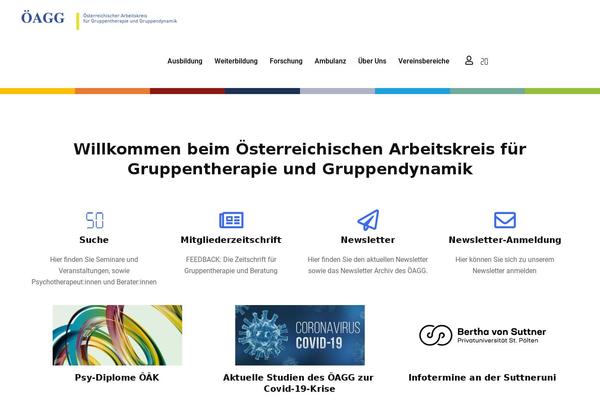Click the Newsletter paper plane icon
Screen dimensions: 600x400
pyautogui.click(x=368, y=220)
